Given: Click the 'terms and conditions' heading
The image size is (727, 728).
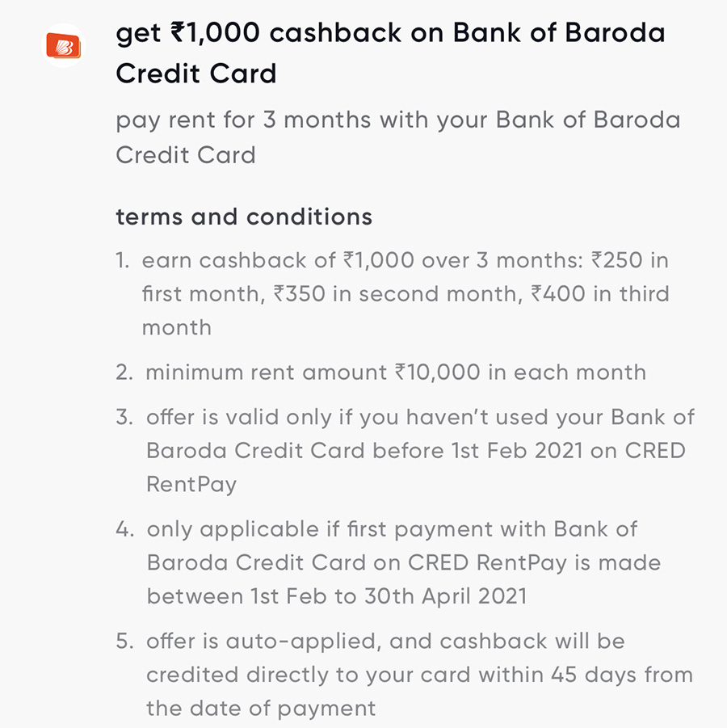Looking at the screenshot, I should [x=244, y=217].
